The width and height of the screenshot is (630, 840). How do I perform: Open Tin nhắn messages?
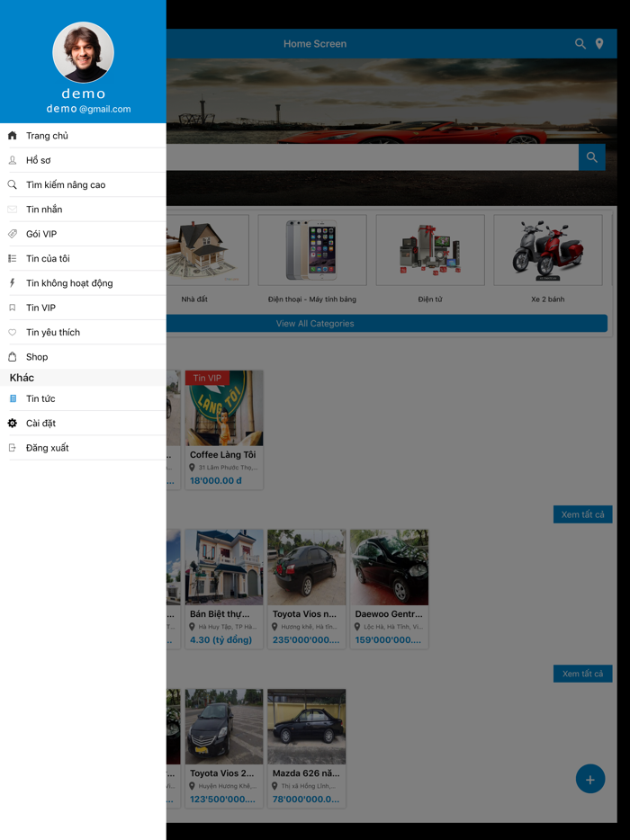pyautogui.click(x=83, y=210)
